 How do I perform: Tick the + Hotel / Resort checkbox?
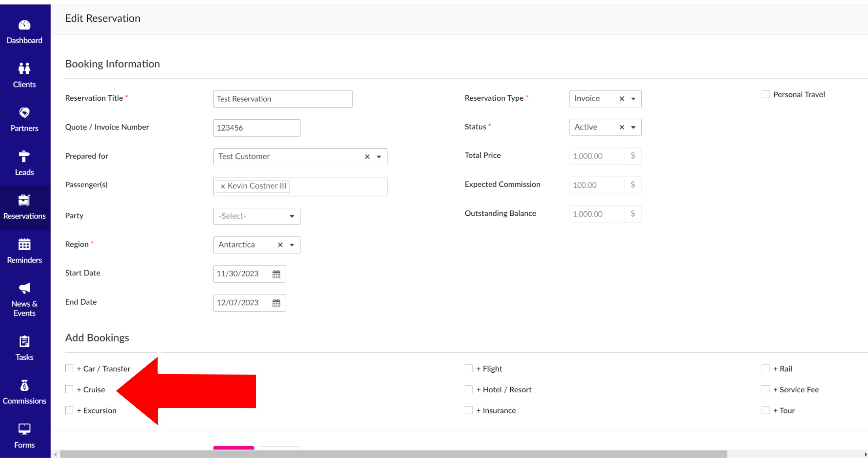(x=468, y=390)
